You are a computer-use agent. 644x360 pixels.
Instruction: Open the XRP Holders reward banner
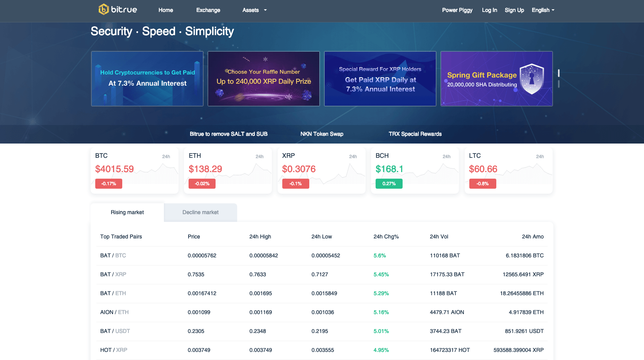380,79
